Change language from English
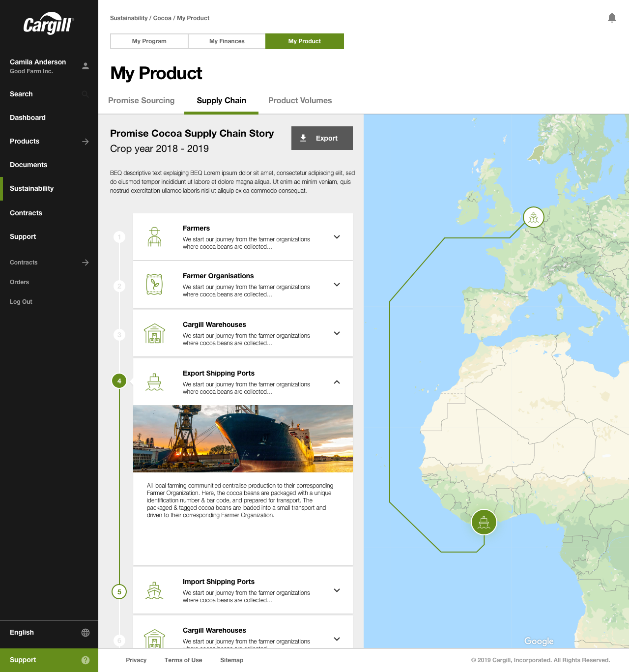The height and width of the screenshot is (672, 629). pyautogui.click(x=49, y=633)
